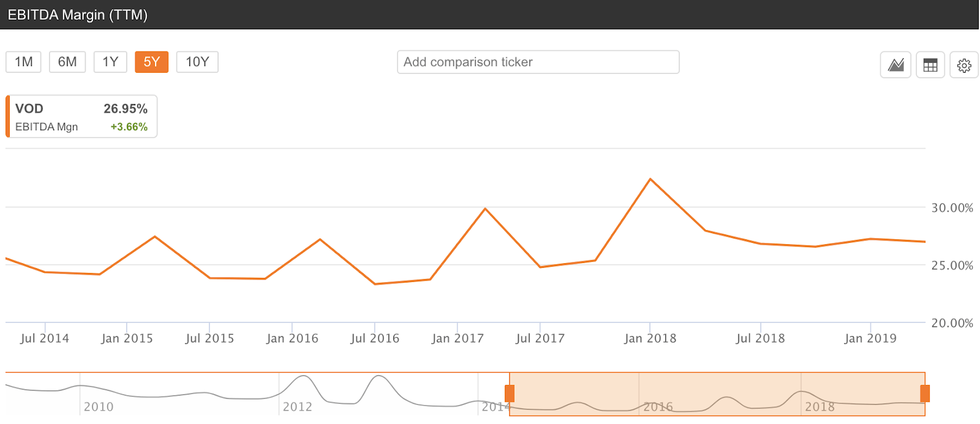Viewport: 980px width, 424px height.
Task: Click the 25.00% y-axis label
Action: [952, 266]
